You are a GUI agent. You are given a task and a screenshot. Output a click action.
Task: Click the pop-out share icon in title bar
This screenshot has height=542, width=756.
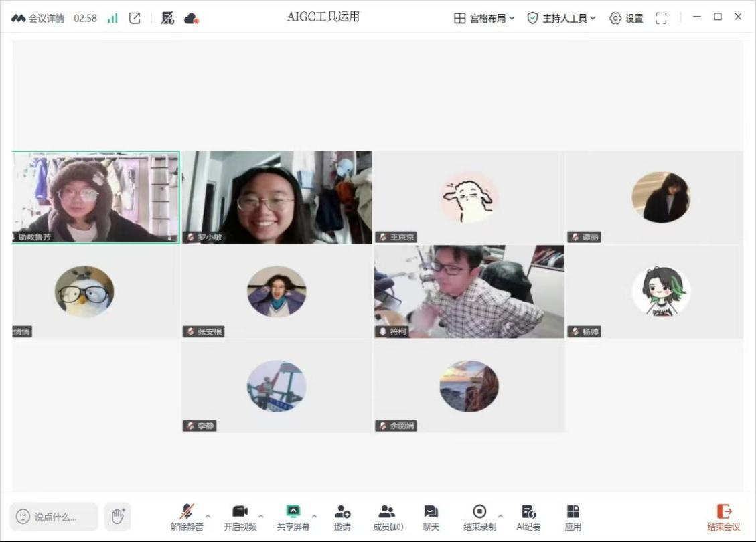(x=135, y=19)
